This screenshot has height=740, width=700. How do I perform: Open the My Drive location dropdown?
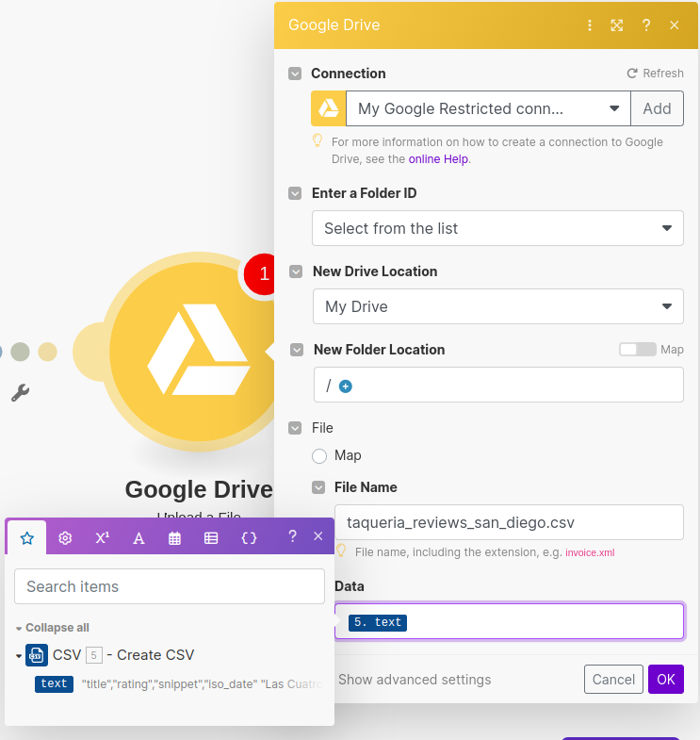[x=498, y=306]
